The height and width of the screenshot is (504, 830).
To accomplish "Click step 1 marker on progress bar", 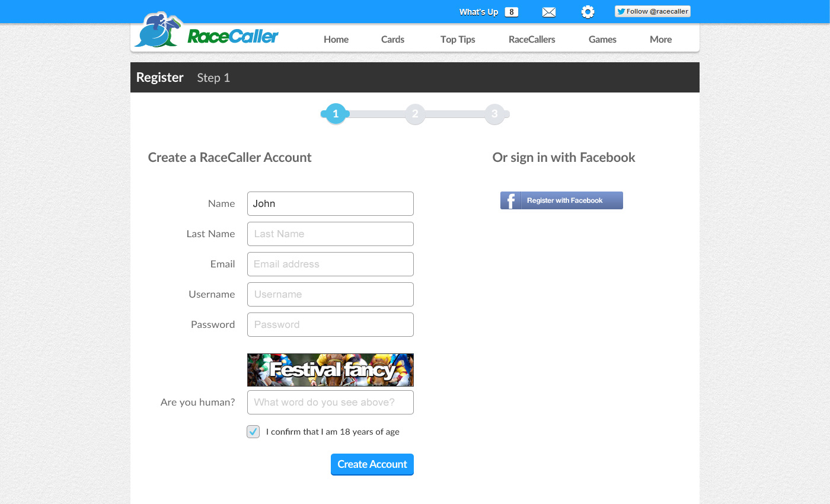I will pyautogui.click(x=336, y=114).
